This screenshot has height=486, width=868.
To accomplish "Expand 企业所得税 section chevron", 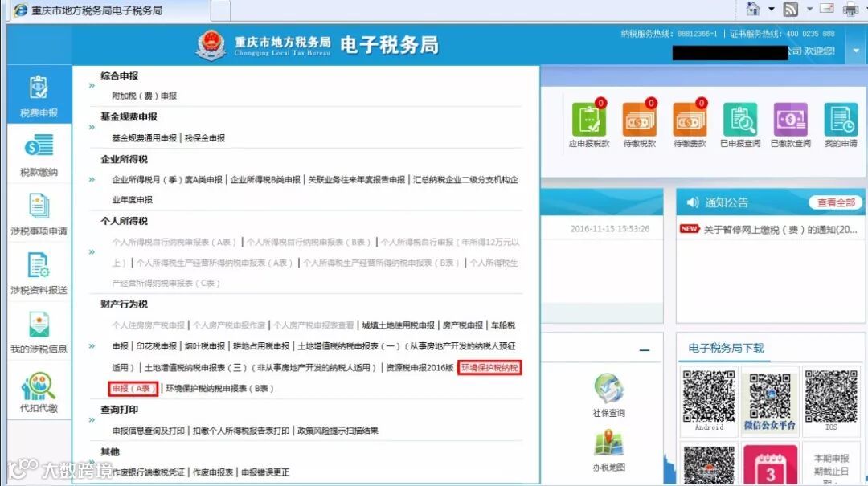I will pyautogui.click(x=92, y=180).
